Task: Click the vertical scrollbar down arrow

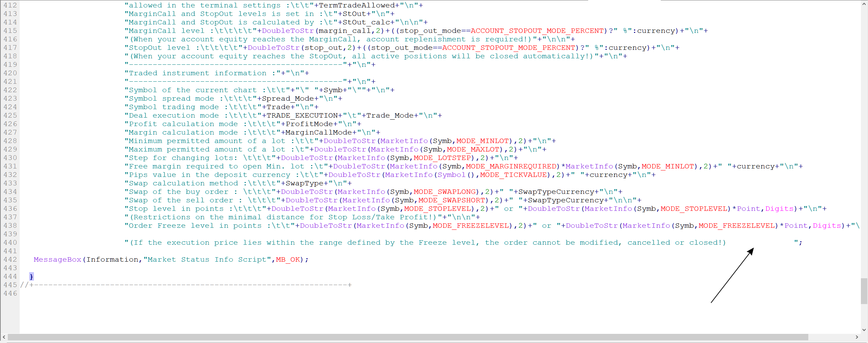Action: 864,329
